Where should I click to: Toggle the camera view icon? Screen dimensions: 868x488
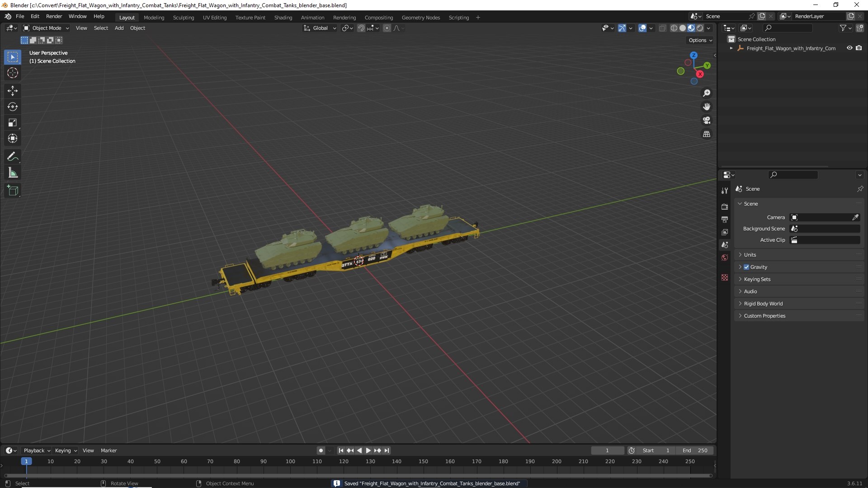pyautogui.click(x=707, y=120)
